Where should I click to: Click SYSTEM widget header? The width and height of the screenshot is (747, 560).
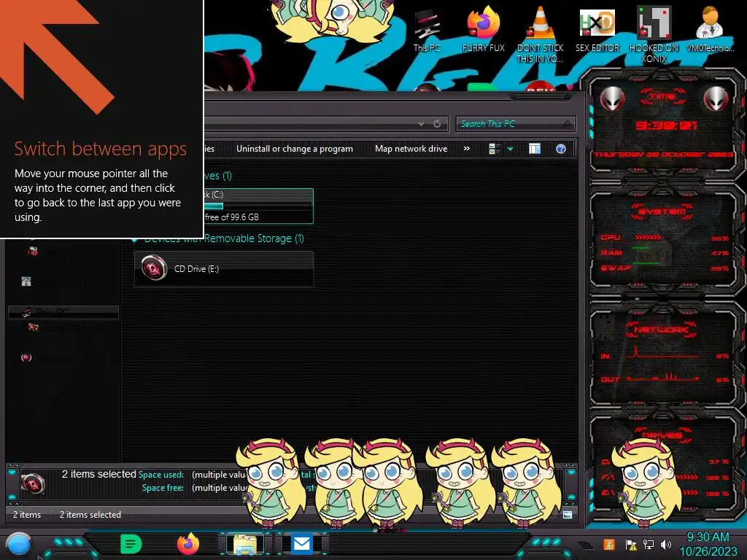[x=662, y=211]
